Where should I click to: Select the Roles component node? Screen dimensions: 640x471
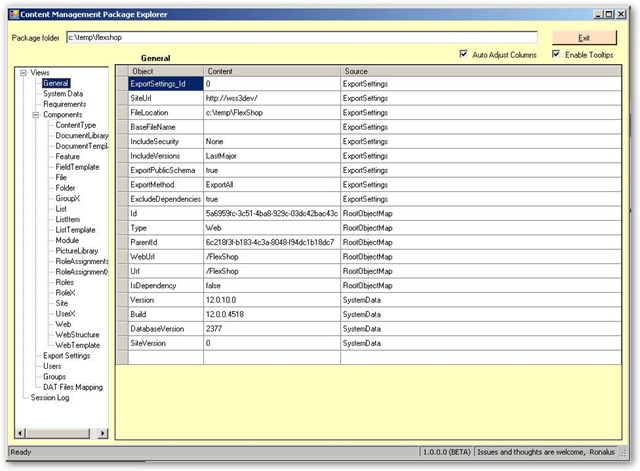point(64,282)
